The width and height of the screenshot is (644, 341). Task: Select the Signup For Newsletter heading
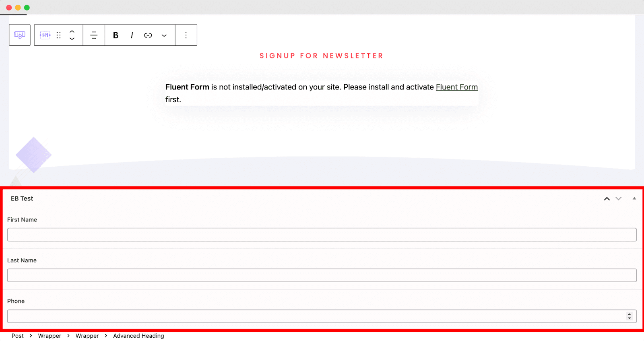pyautogui.click(x=322, y=56)
